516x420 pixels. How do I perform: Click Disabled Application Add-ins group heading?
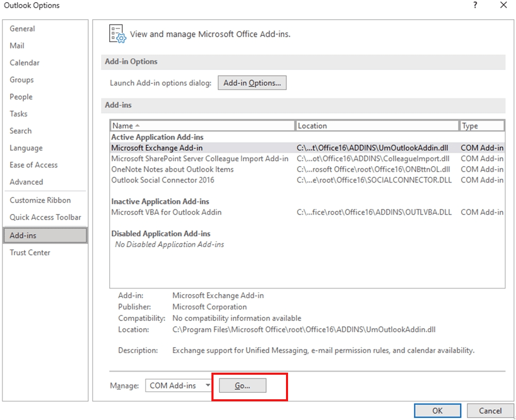[161, 234]
